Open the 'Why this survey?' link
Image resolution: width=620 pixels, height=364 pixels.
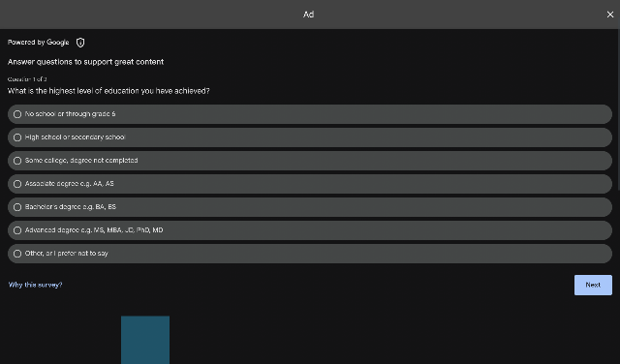coord(35,285)
